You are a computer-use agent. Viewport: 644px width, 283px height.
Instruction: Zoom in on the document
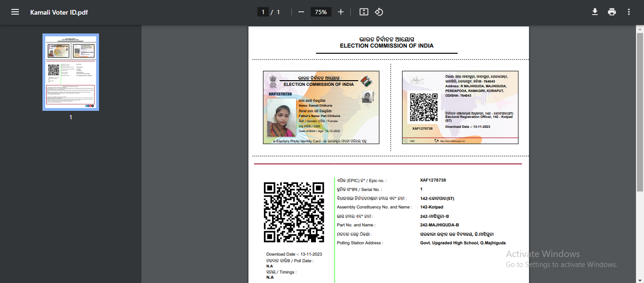340,11
